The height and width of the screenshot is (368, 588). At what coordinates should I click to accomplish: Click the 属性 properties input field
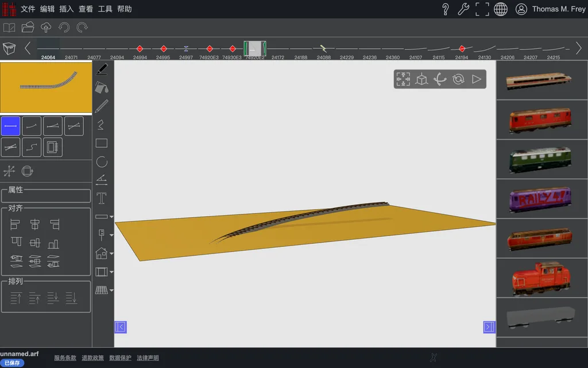46,195
